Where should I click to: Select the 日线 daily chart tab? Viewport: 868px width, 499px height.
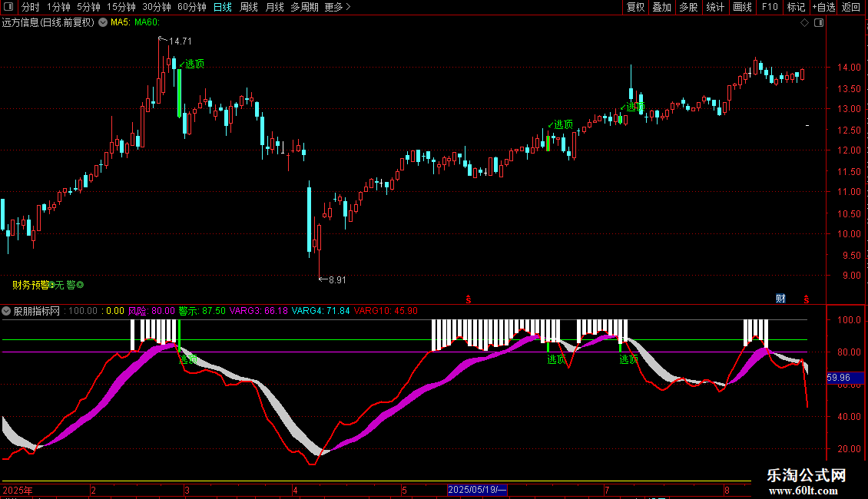tap(223, 7)
